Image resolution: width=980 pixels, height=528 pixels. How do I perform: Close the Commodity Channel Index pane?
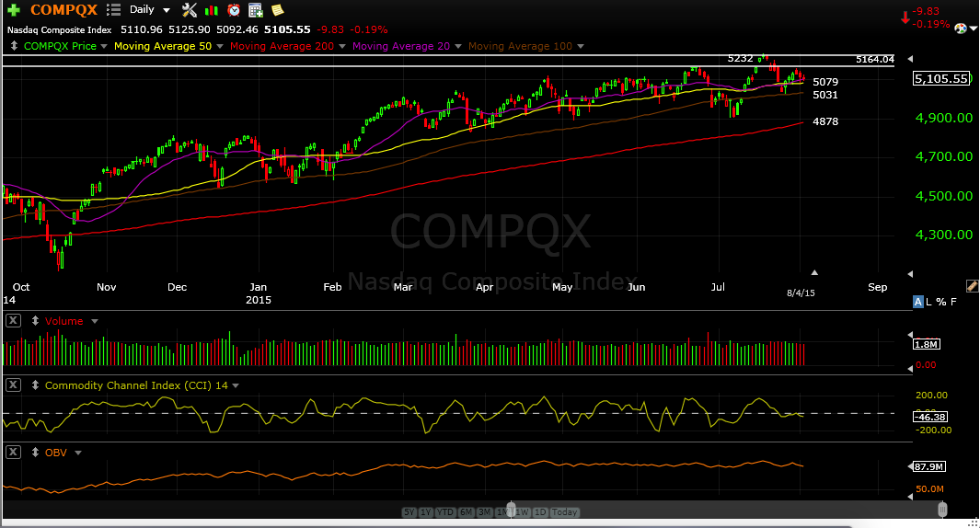pyautogui.click(x=13, y=385)
